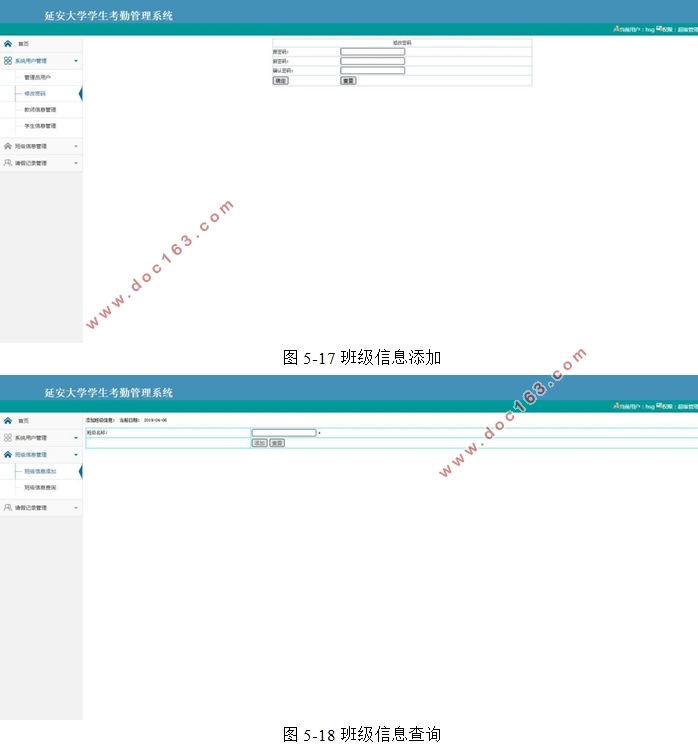Click 首页 label on class-add page

point(23,420)
